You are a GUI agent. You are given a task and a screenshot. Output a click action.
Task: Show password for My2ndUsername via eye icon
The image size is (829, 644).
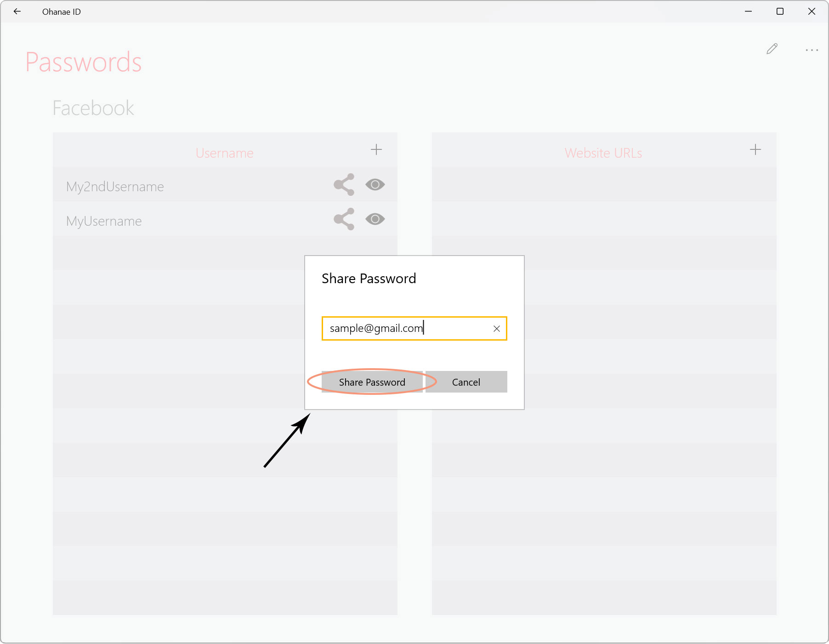tap(375, 185)
